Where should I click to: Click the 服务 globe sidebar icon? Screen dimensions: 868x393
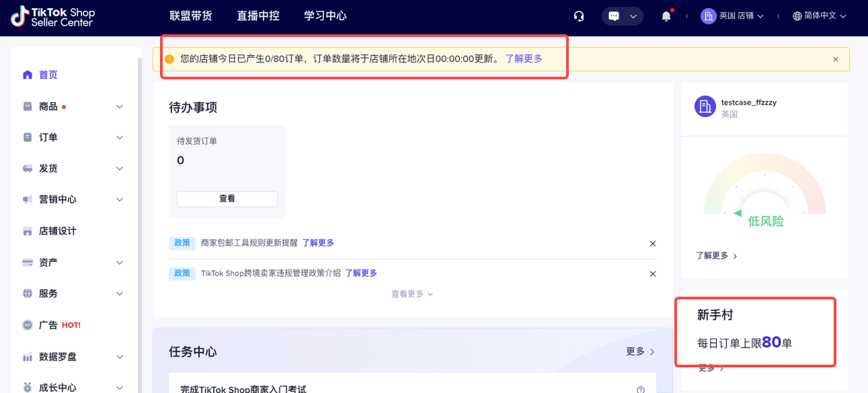(28, 293)
